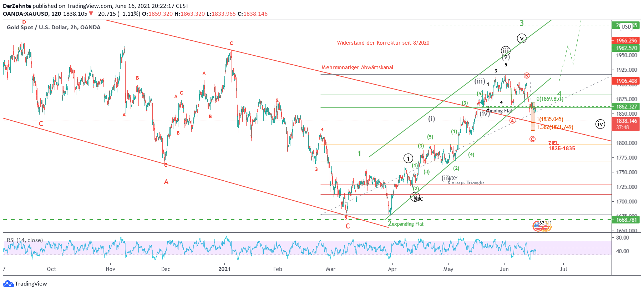644x292 pixels.
Task: Click the Apr label on the time axis
Action: [392, 269]
